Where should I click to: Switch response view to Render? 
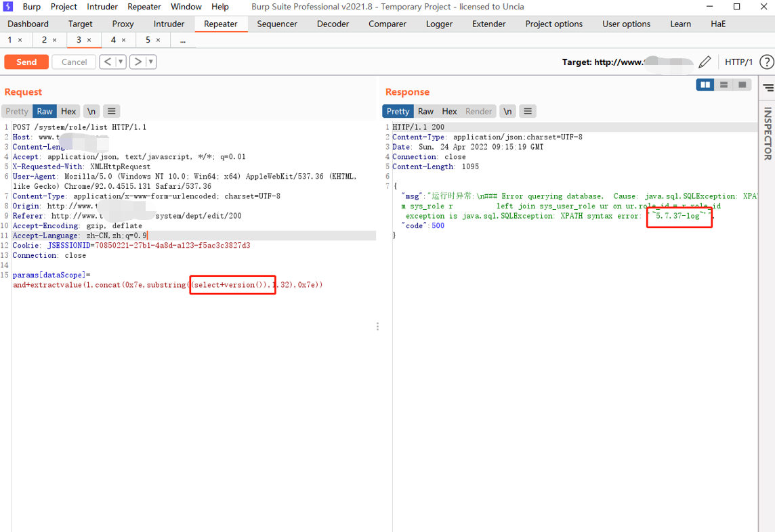478,111
